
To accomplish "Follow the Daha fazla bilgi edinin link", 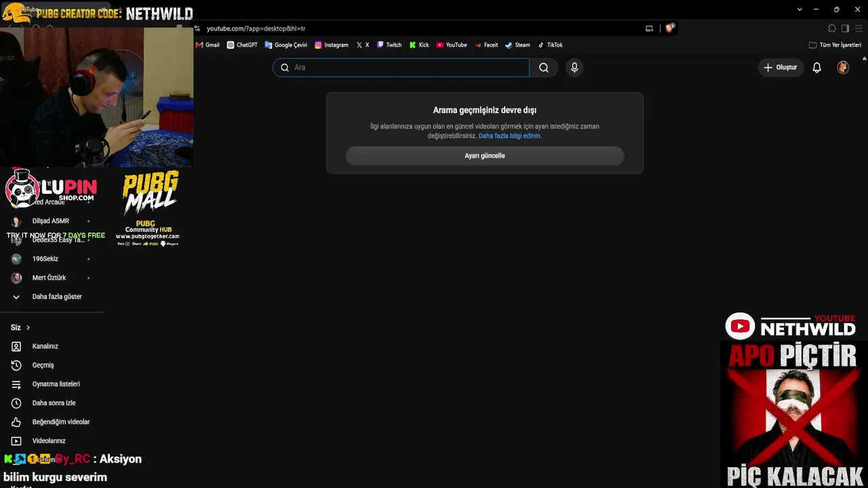I will click(x=510, y=136).
